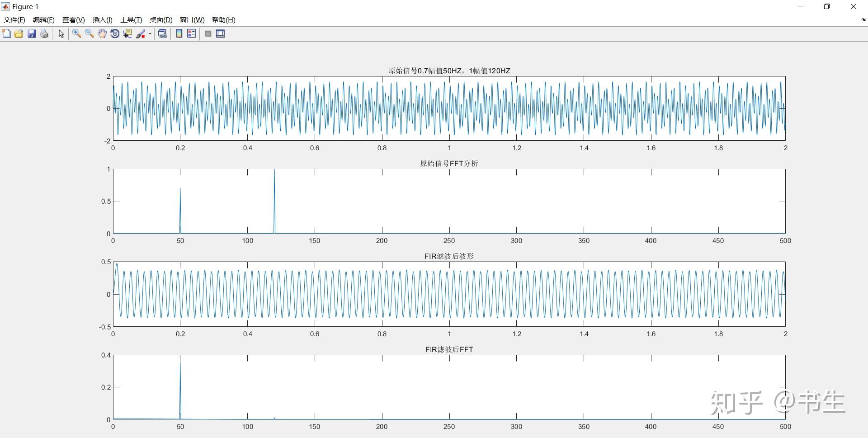Activate the Edit Plot arrow tool

click(x=61, y=34)
